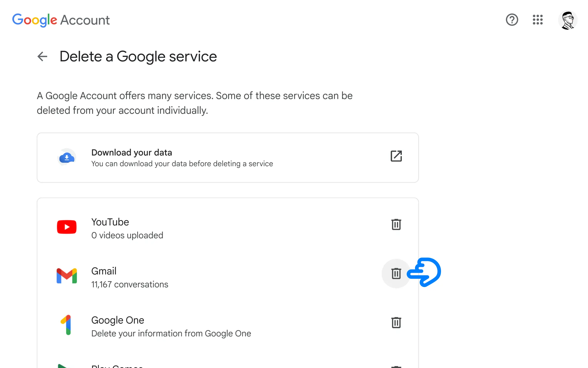Go back using the arrow icon

42,56
